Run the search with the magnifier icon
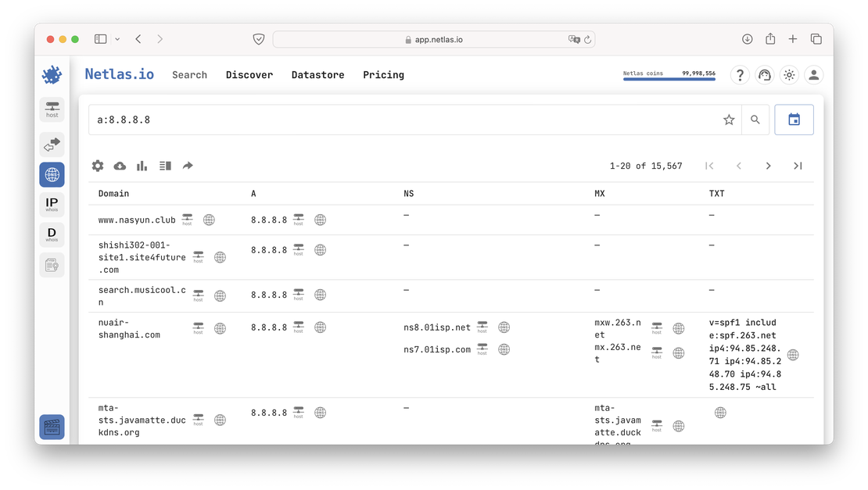Screen dimensions: 868x490 755,120
